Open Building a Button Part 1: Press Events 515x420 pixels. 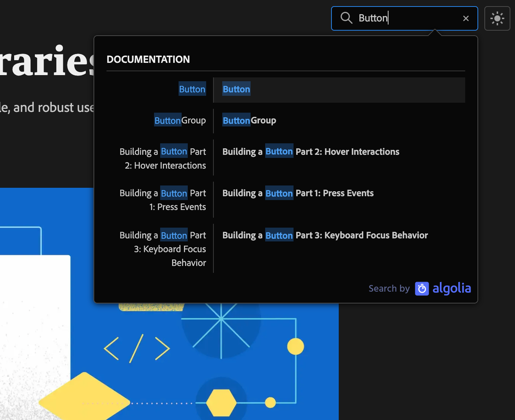click(x=298, y=193)
